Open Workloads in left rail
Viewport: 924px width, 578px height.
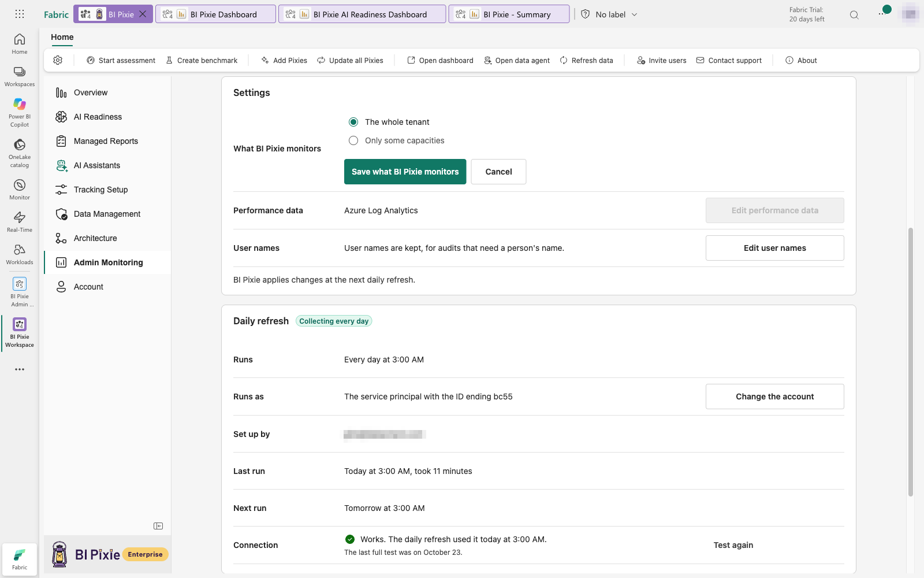20,254
